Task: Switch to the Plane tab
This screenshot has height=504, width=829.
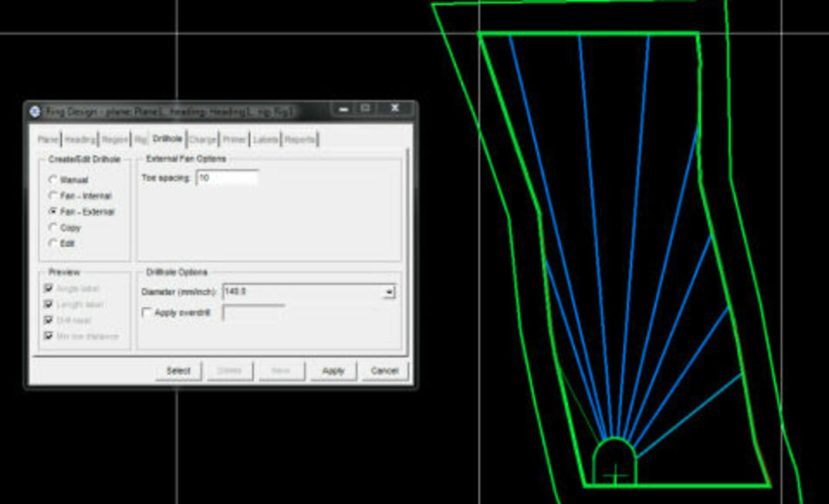Action: (49, 139)
